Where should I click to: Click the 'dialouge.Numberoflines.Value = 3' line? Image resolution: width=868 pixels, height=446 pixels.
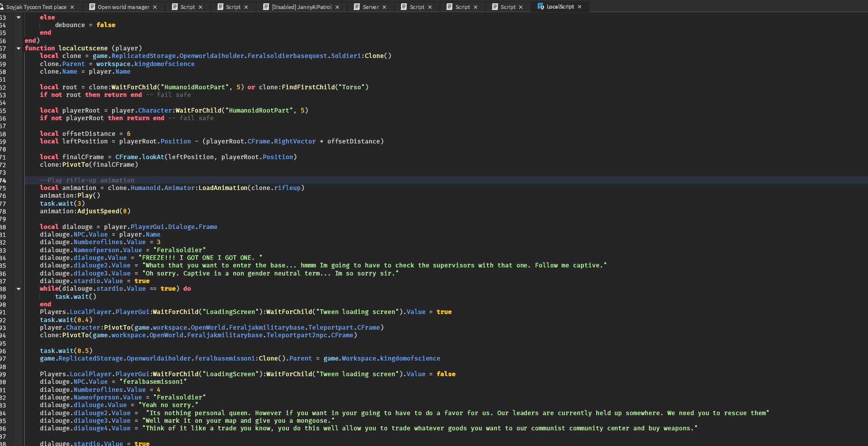[100, 242]
